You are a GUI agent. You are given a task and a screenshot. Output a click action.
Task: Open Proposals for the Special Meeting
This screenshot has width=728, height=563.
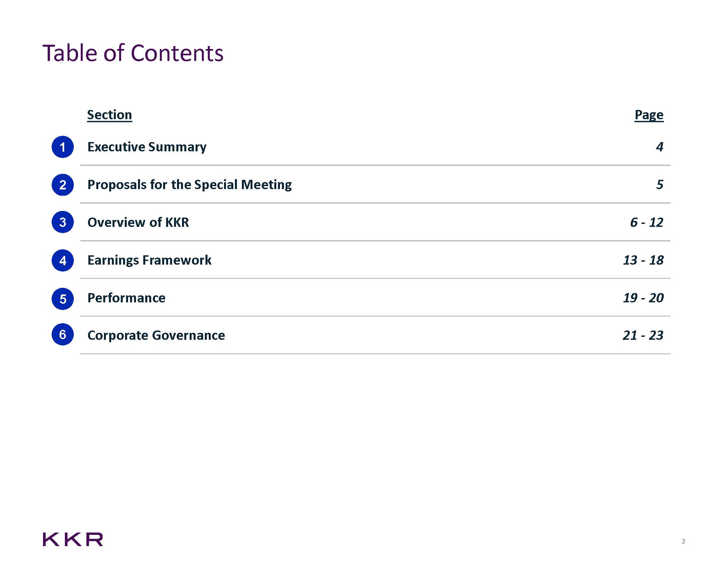pyautogui.click(x=189, y=185)
